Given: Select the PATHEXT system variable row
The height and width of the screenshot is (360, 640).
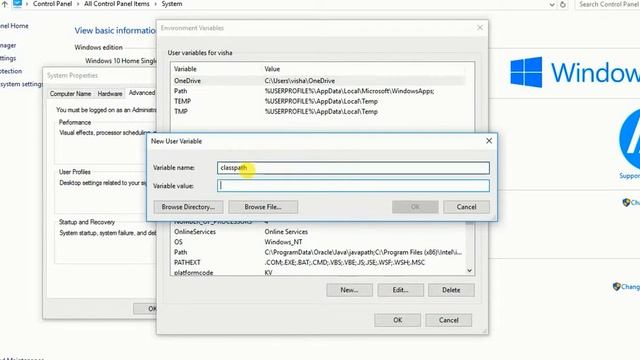Looking at the screenshot, I should tap(318, 262).
